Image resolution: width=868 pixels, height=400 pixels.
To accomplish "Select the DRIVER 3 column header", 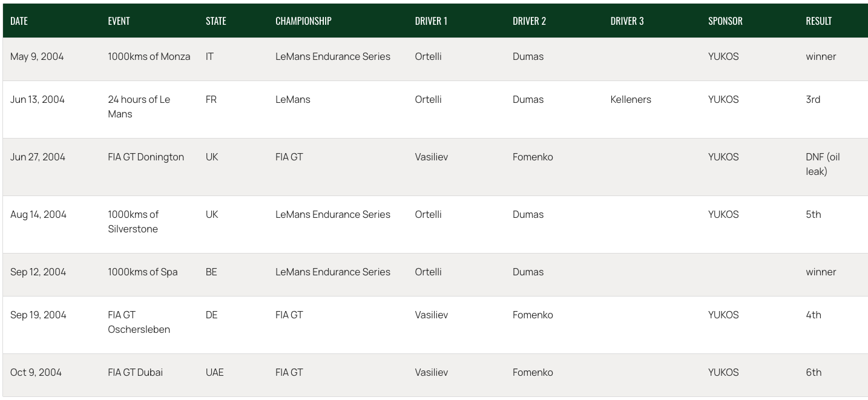I will 627,21.
